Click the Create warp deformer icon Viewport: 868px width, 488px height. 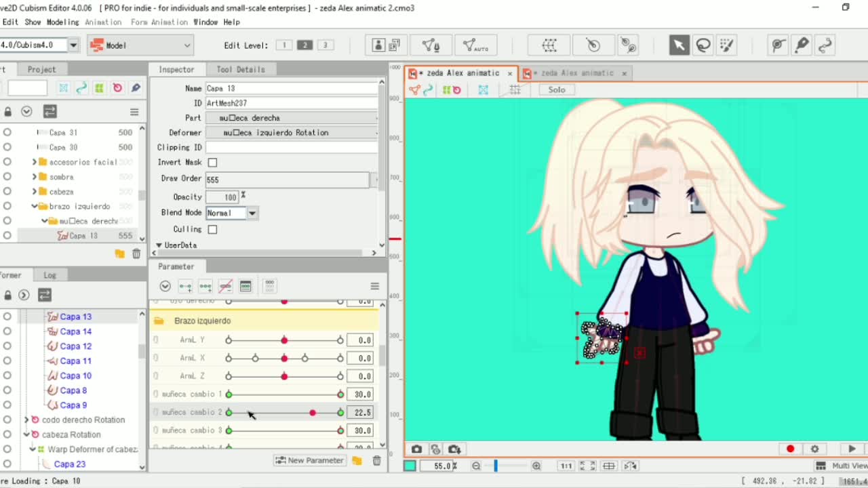click(550, 45)
